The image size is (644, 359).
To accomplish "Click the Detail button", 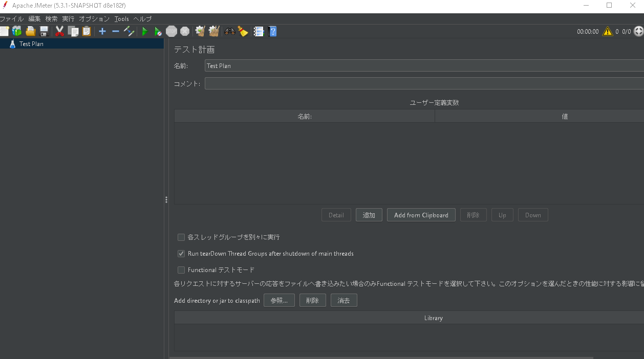I will (336, 215).
